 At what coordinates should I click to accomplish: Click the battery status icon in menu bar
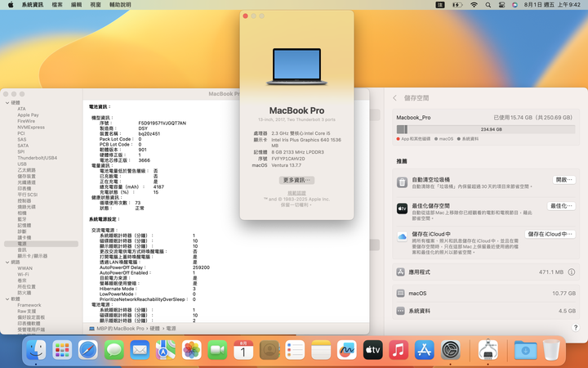tap(457, 5)
